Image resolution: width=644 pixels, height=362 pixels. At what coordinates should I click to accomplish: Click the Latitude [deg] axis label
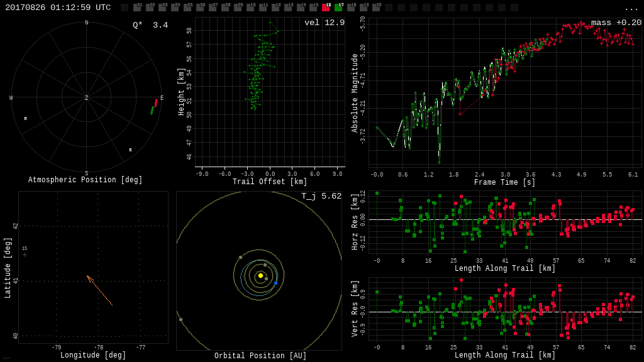point(8,268)
